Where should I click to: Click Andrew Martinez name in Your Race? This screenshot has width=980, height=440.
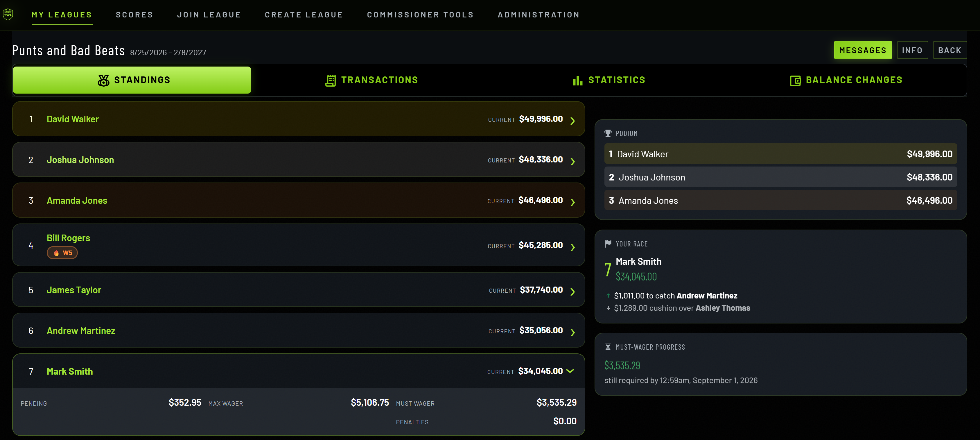coord(707,295)
